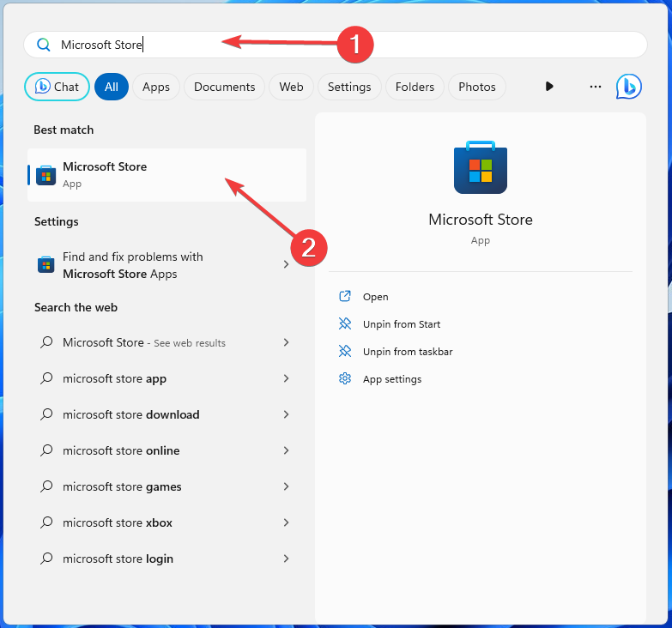672x628 pixels.
Task: Click the play arrow to scroll filters
Action: [x=549, y=87]
